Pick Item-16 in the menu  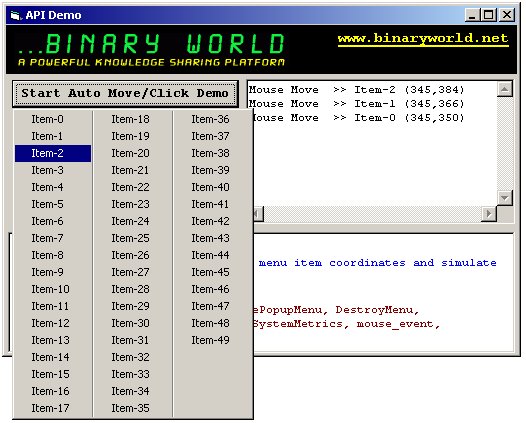click(53, 391)
